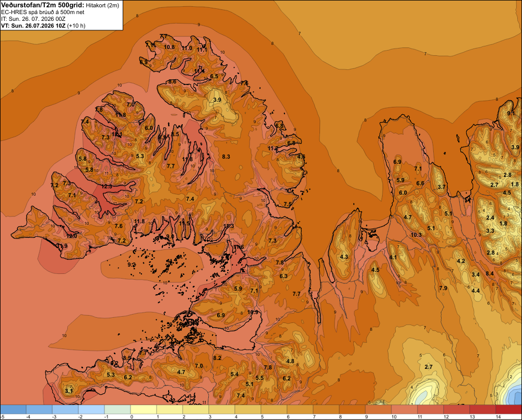
Task: Click the 12.3 temperature label on the map
Action: coord(107,186)
